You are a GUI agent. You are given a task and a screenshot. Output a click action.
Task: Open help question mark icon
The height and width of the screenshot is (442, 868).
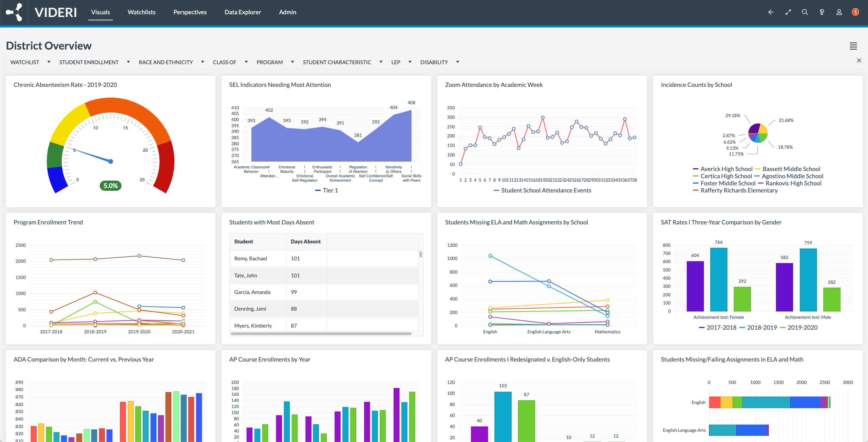tap(822, 12)
